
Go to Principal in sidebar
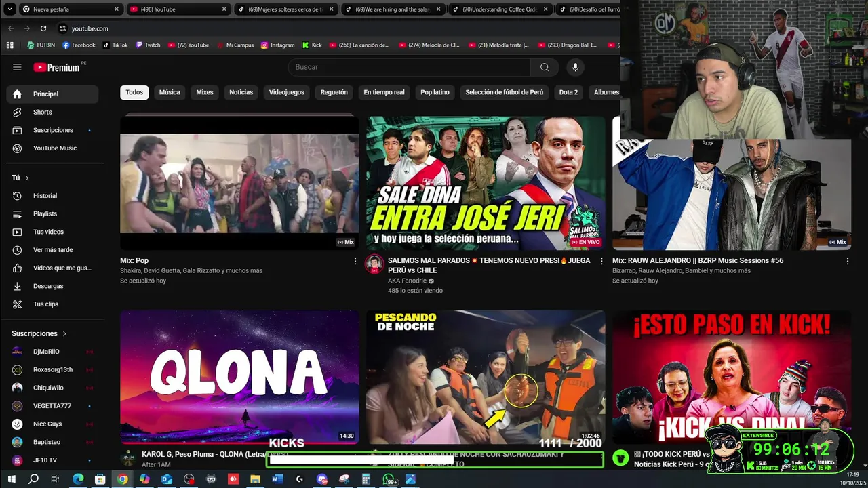52,94
